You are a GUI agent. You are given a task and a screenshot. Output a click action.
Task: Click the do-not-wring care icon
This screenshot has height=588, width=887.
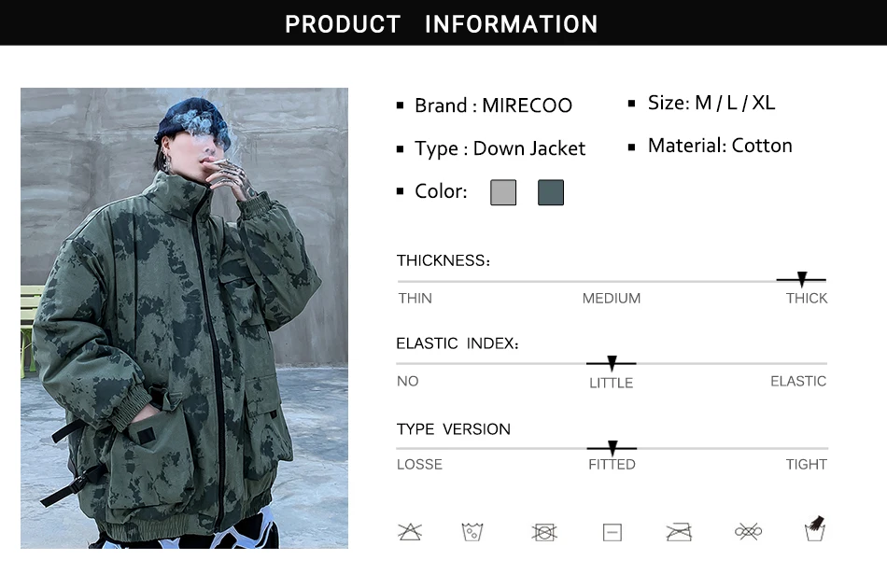(x=748, y=531)
